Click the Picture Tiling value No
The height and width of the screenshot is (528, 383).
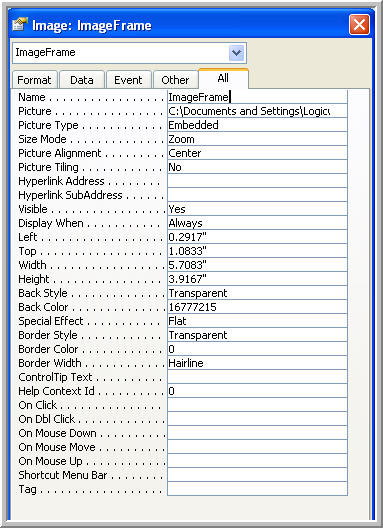[x=257, y=167]
